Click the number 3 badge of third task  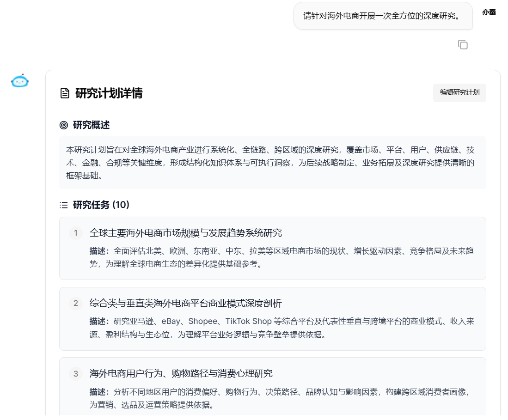[76, 373]
